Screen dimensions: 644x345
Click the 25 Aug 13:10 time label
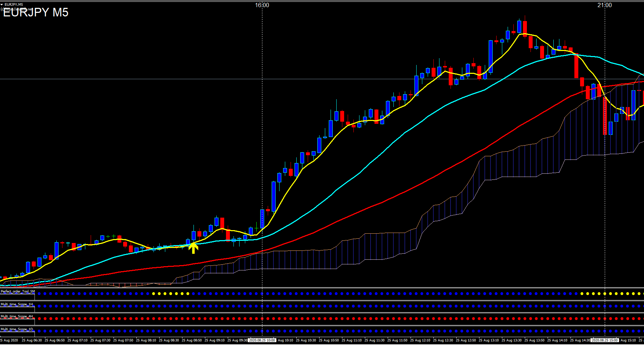click(x=489, y=340)
